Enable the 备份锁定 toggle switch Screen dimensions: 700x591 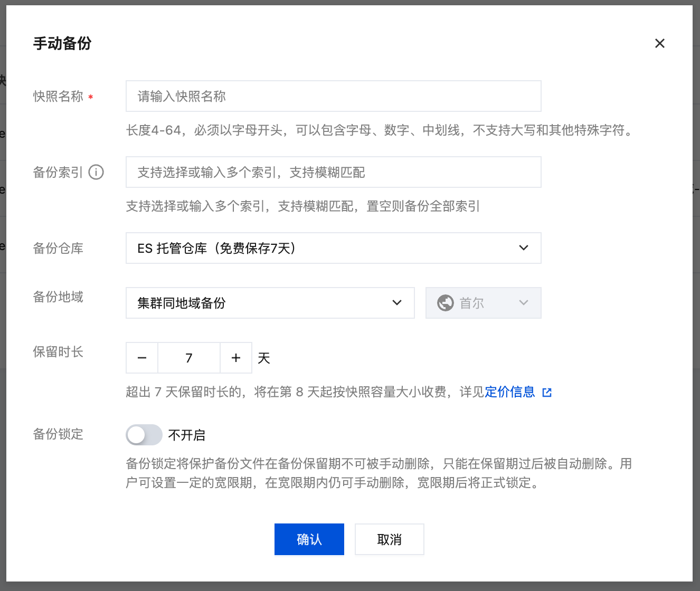(144, 435)
